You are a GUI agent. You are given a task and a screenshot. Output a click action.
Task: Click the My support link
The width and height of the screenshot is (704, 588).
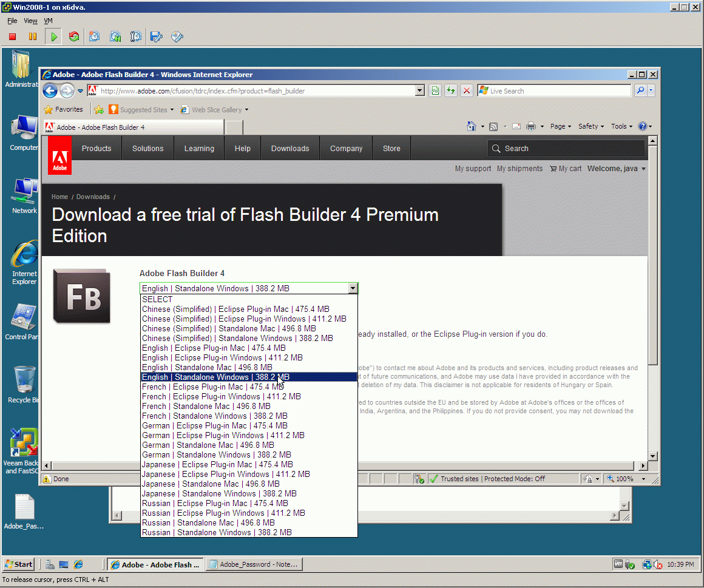(473, 169)
